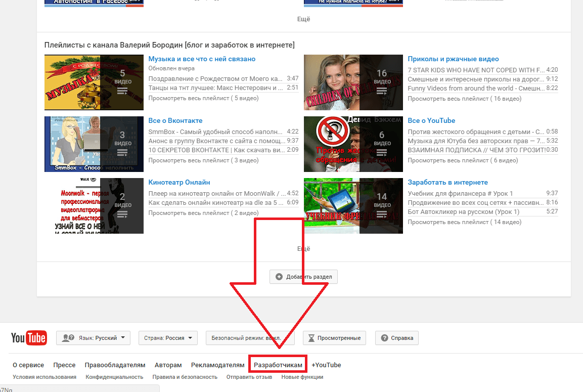This screenshot has width=583, height=392.
Task: Open Условия использования link
Action: (x=44, y=377)
